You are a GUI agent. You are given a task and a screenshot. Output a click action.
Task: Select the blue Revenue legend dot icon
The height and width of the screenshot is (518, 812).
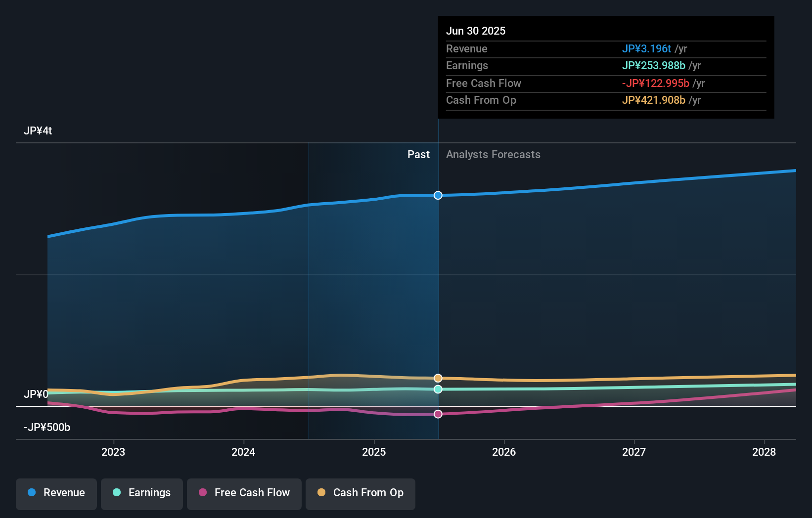[32, 493]
